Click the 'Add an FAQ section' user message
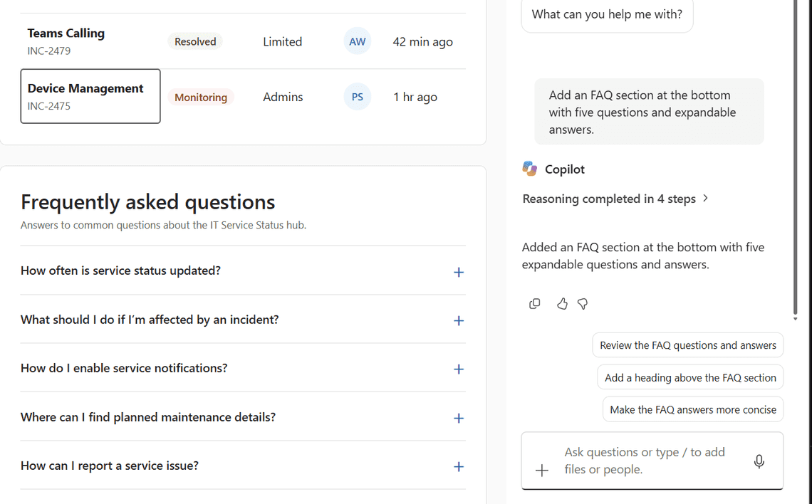812x504 pixels. pos(649,112)
